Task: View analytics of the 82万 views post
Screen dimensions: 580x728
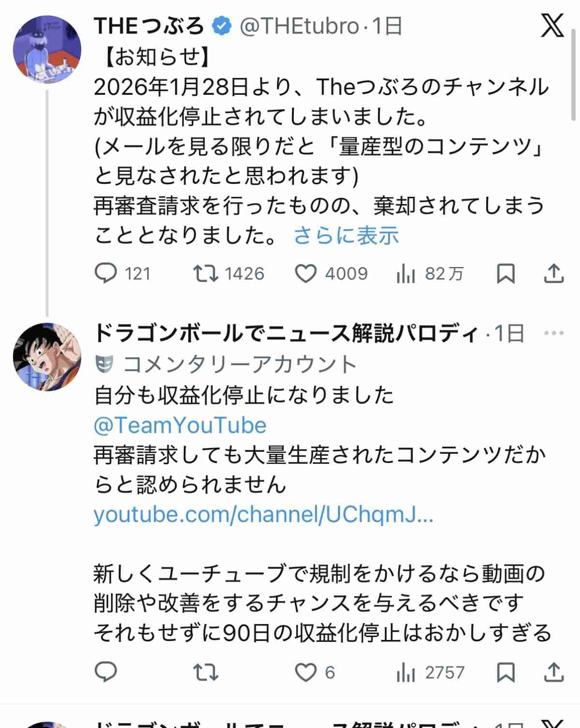Action: click(406, 274)
